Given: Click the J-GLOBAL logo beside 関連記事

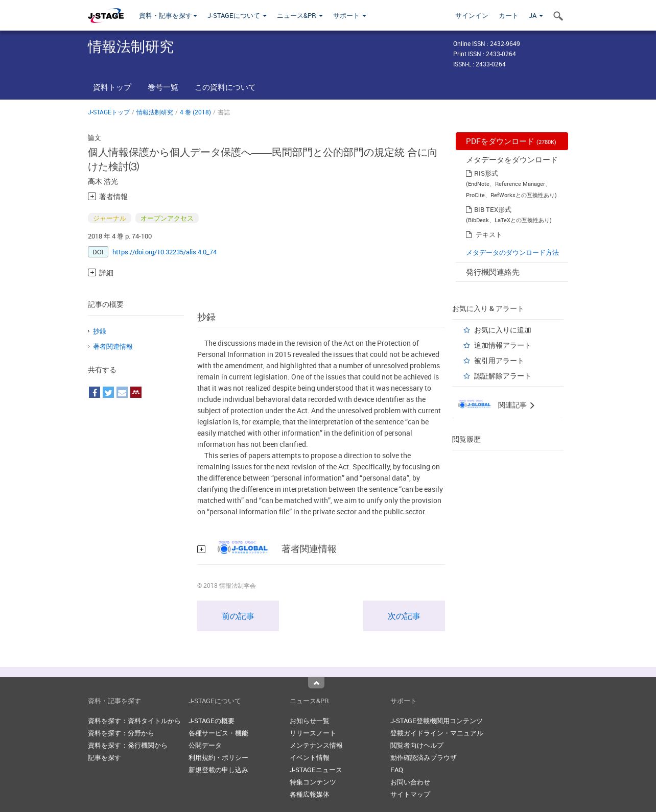Looking at the screenshot, I should tap(475, 405).
